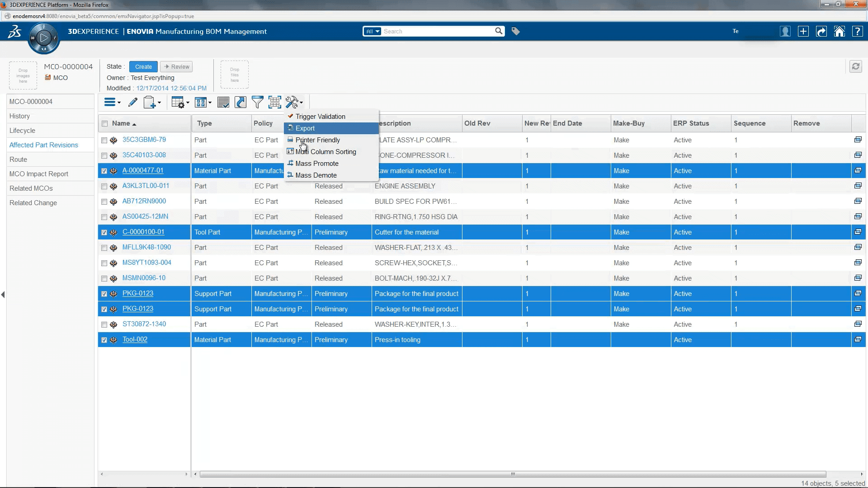
Task: Open the tools wrench dropdown
Action: coord(294,103)
